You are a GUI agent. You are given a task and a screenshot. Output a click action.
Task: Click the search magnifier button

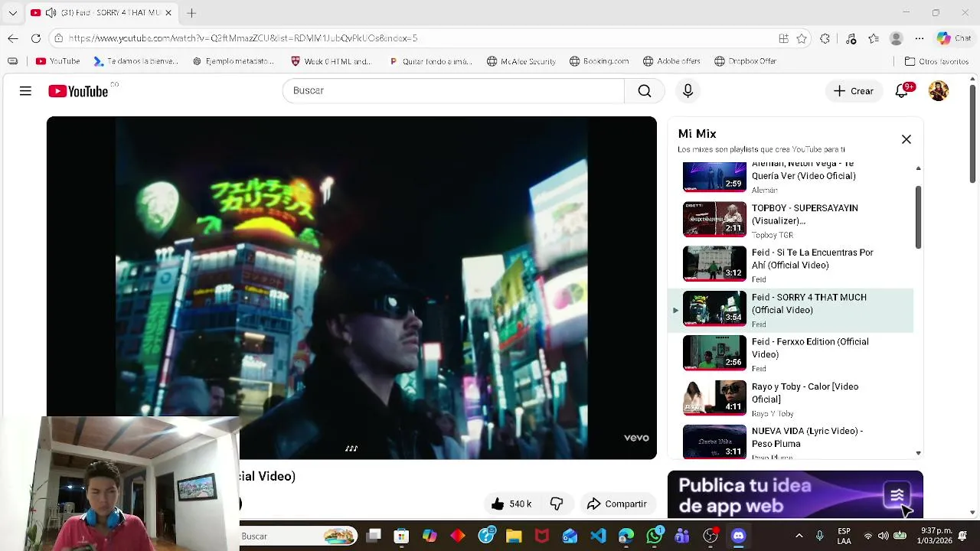[645, 91]
